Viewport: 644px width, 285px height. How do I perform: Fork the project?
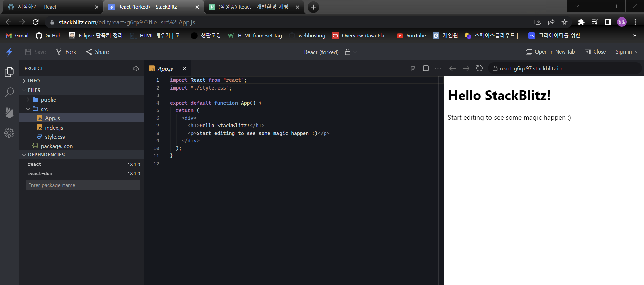click(66, 52)
